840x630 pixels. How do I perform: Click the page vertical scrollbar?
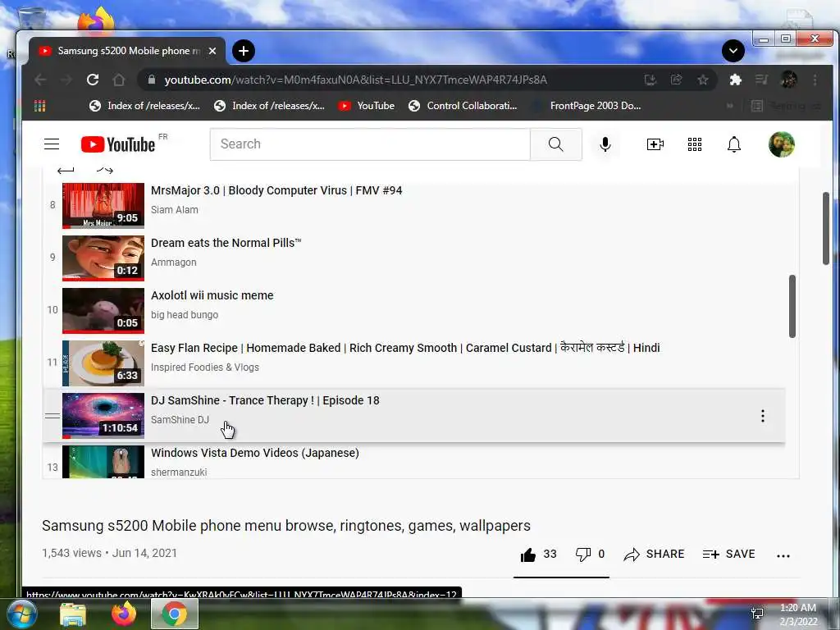[825, 228]
